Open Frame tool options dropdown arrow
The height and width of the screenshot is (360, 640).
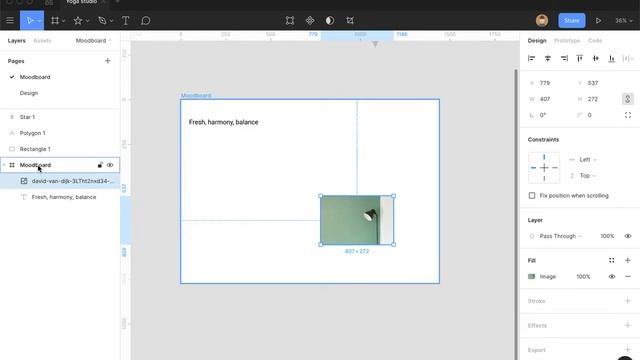pos(64,21)
